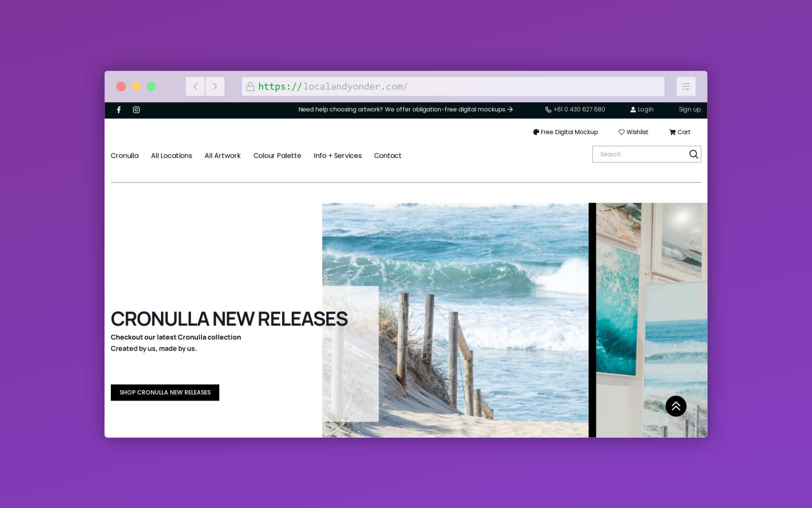
Task: Click the padlock icon in address bar
Action: click(250, 86)
